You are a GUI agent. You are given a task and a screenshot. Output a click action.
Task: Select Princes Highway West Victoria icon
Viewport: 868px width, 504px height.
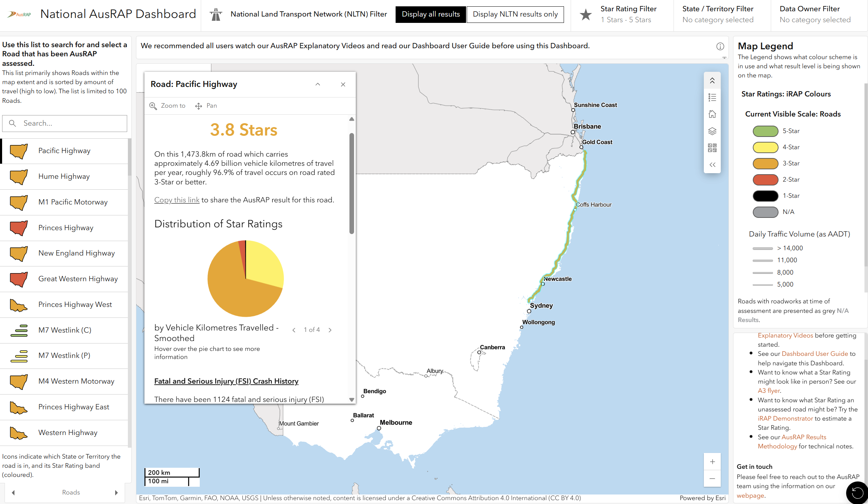pyautogui.click(x=19, y=305)
